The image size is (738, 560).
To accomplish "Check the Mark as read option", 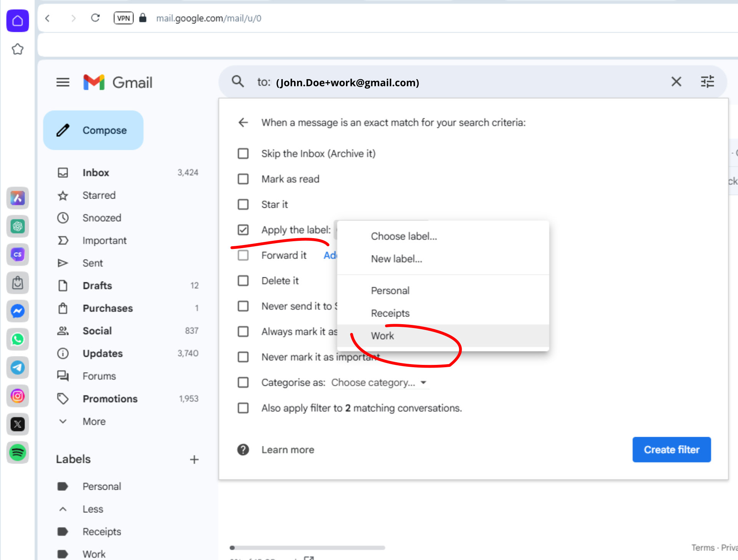I will click(x=243, y=179).
